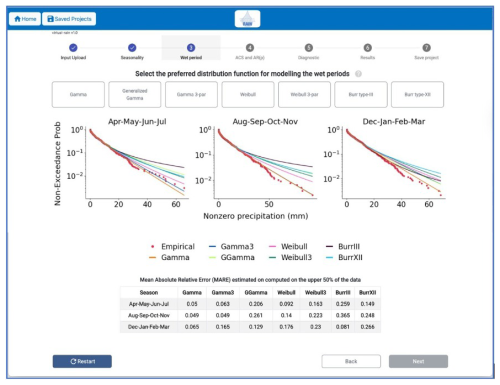
Task: Click the Gamma3 column header in table
Action: tap(223, 293)
